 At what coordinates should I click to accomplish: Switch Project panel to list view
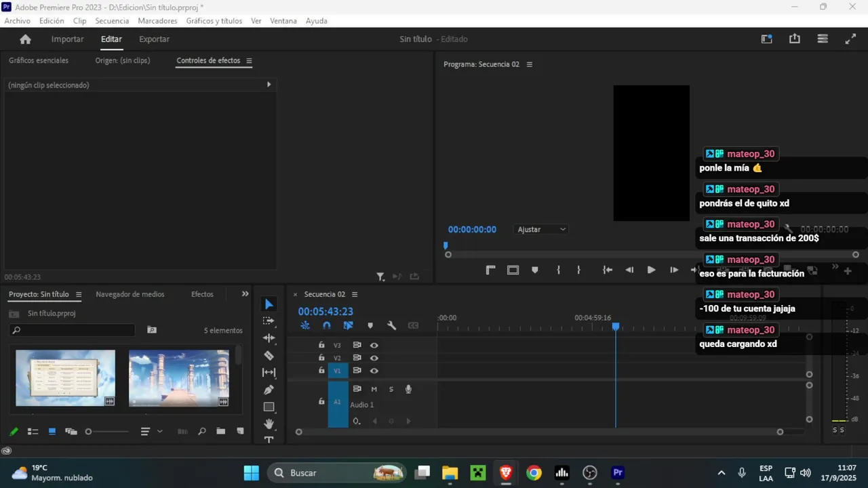pyautogui.click(x=33, y=431)
